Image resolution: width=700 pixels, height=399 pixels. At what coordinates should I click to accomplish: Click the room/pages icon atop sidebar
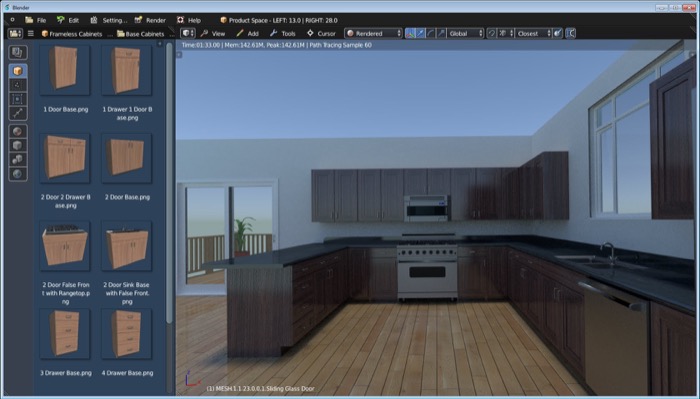18,53
